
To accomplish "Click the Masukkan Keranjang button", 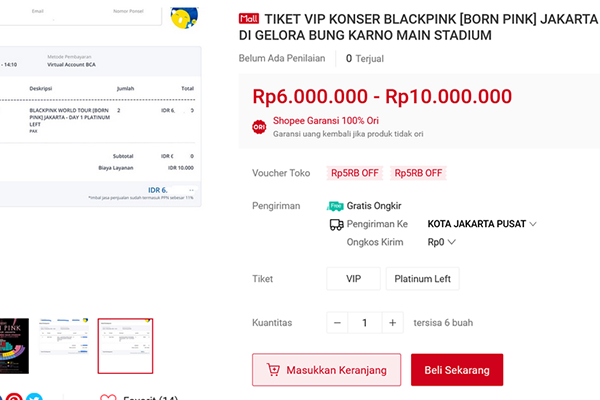I will pyautogui.click(x=326, y=370).
